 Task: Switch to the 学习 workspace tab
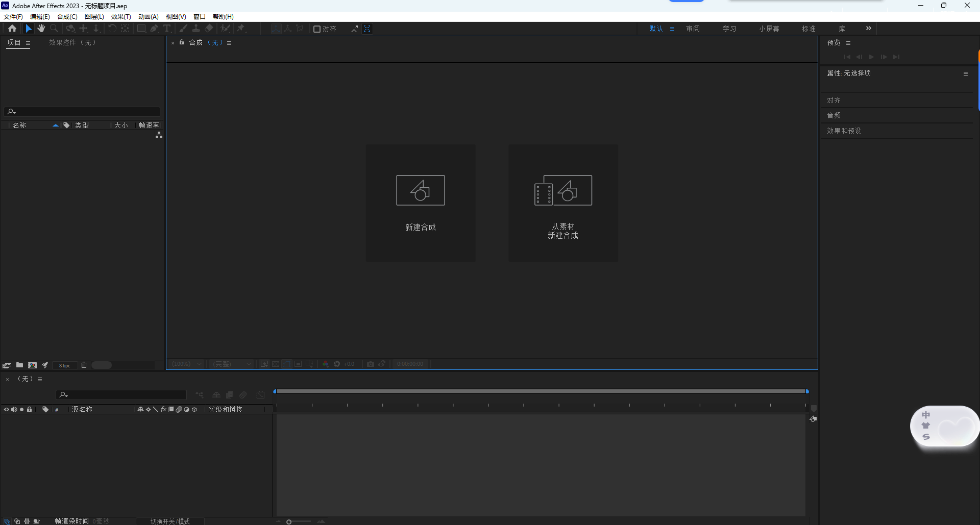point(729,28)
